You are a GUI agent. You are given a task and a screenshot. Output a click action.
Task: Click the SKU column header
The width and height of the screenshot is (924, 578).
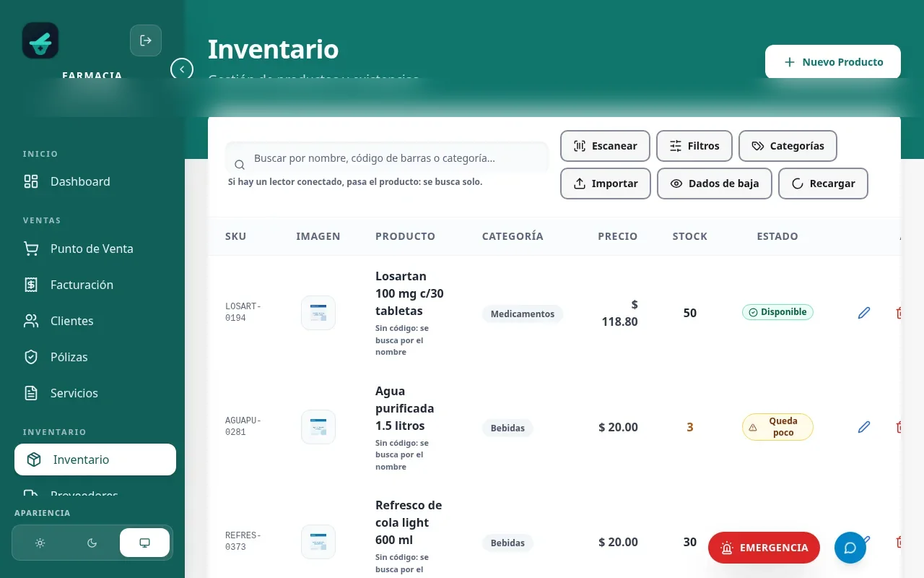pyautogui.click(x=235, y=236)
